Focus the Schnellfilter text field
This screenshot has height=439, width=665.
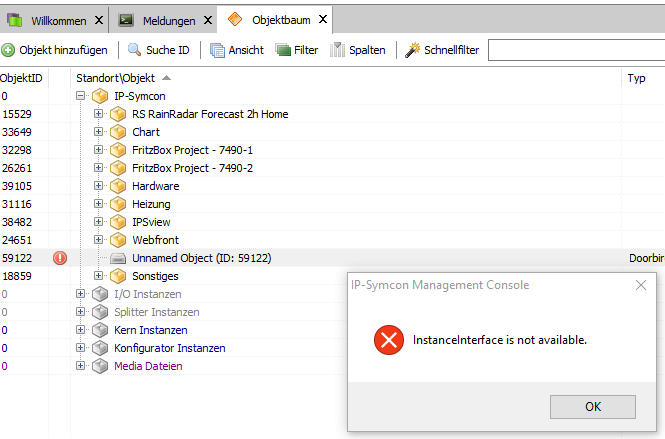point(576,50)
